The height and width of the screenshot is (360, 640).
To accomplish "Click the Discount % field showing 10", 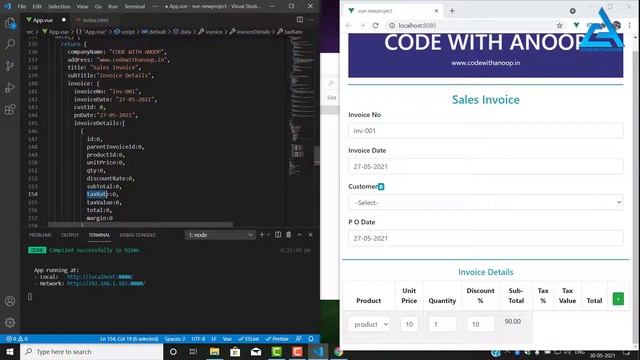I will (480, 324).
